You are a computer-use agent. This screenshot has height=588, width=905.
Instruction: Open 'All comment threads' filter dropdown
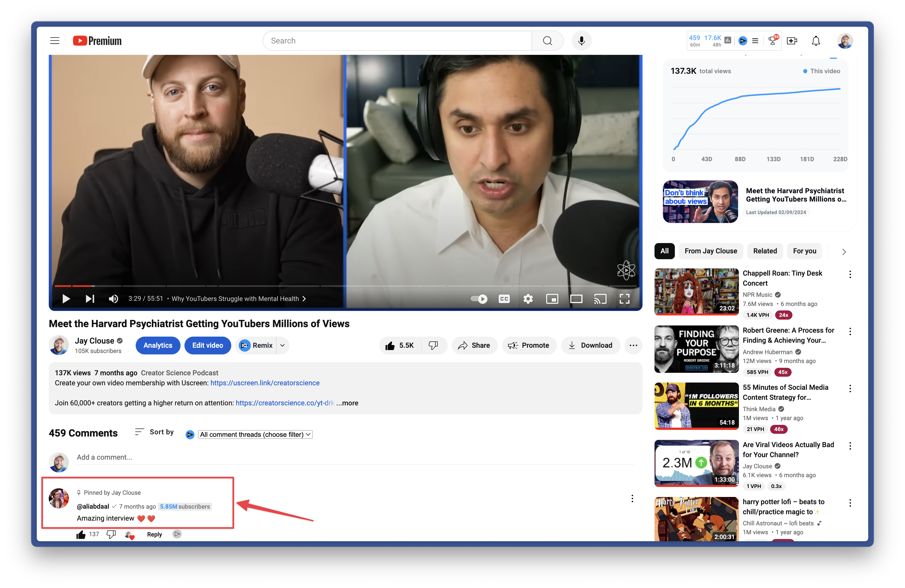[x=255, y=434]
